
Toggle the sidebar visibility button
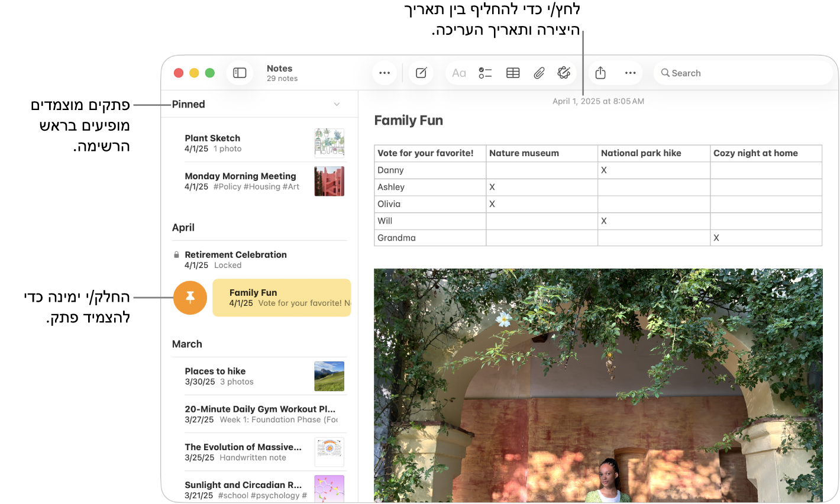point(240,73)
